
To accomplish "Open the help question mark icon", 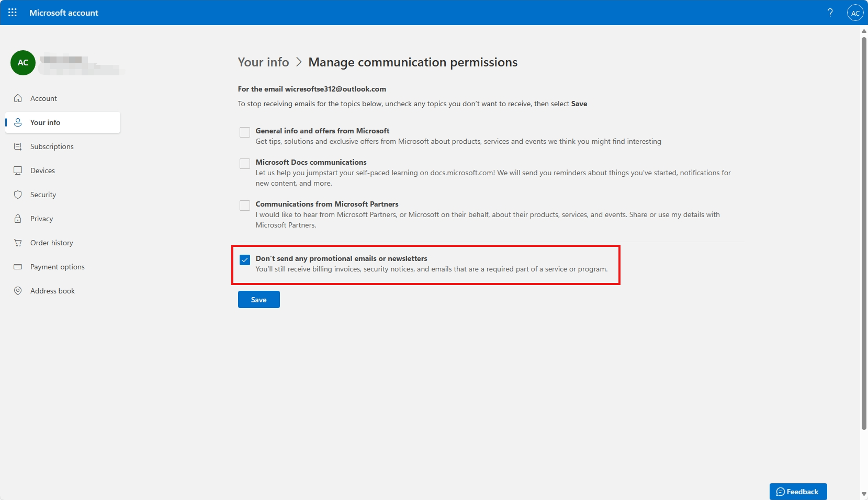I will [830, 13].
